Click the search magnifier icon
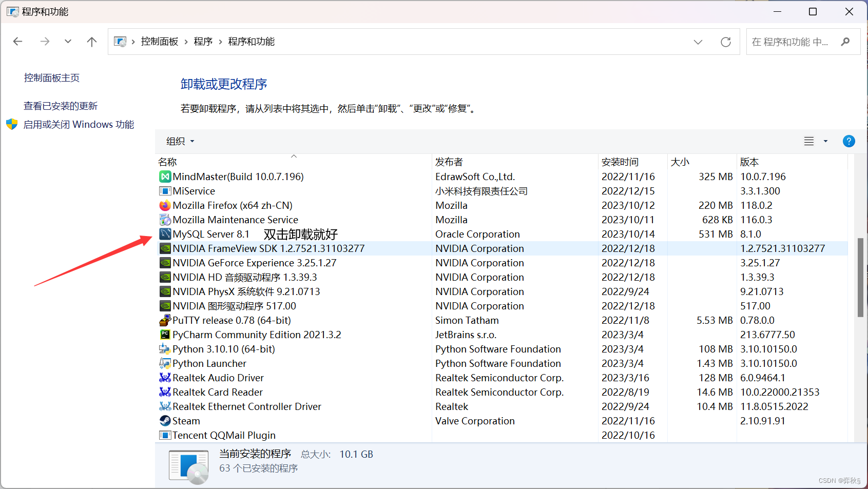Viewport: 868px width, 489px height. click(845, 42)
